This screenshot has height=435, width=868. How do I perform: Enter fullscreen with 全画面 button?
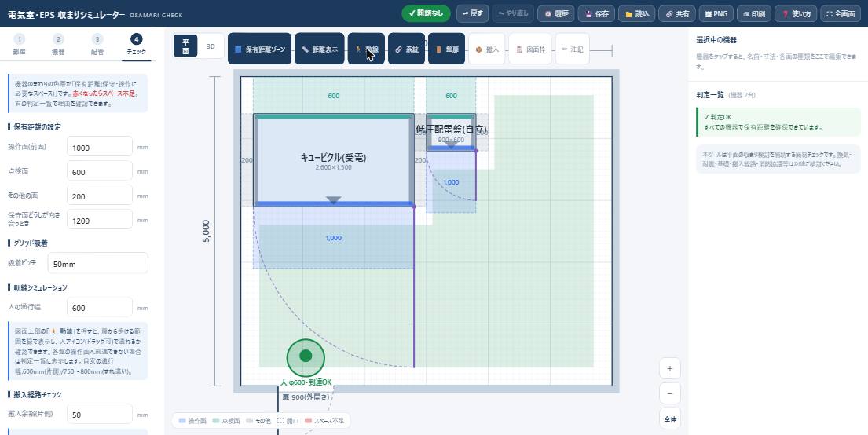point(841,14)
